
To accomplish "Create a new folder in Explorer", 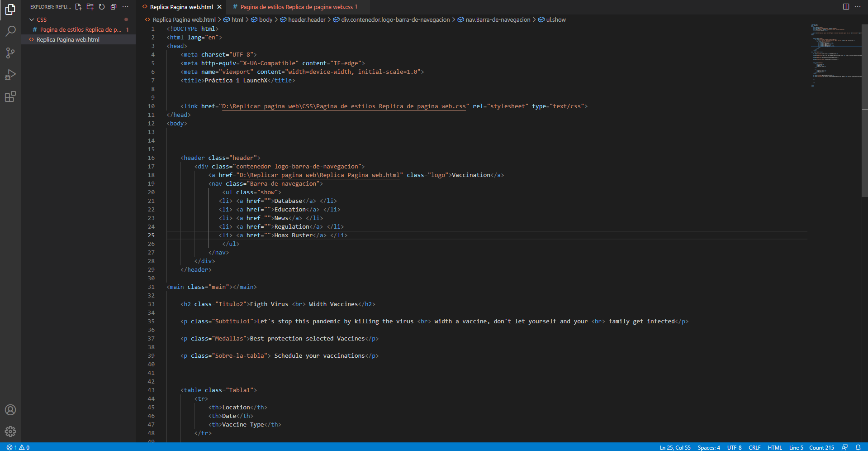I will [90, 7].
